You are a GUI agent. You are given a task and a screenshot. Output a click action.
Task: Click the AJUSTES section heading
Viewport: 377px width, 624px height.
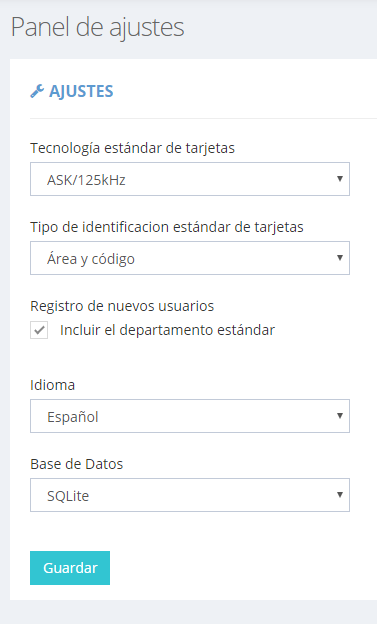(81, 92)
